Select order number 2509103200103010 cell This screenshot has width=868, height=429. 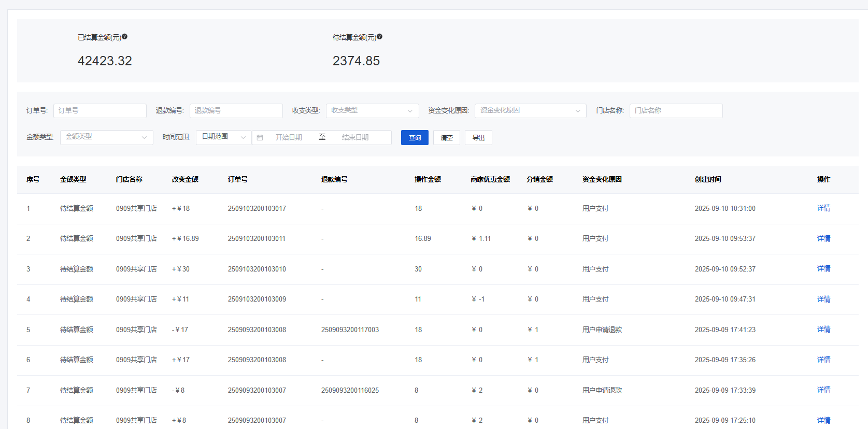(257, 269)
